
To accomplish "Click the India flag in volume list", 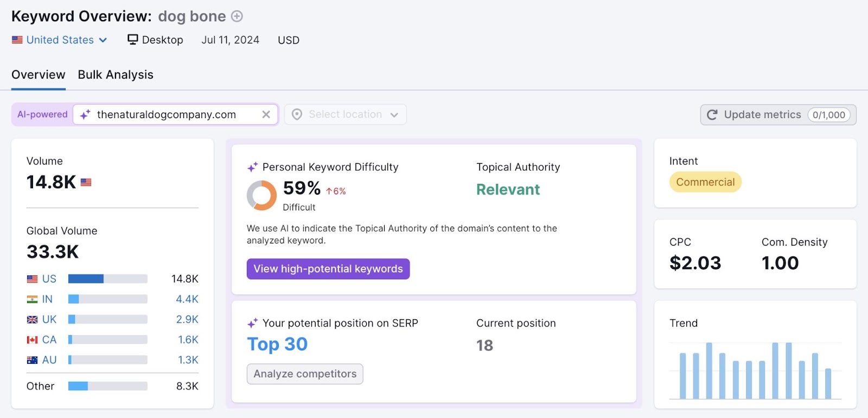I will [32, 299].
